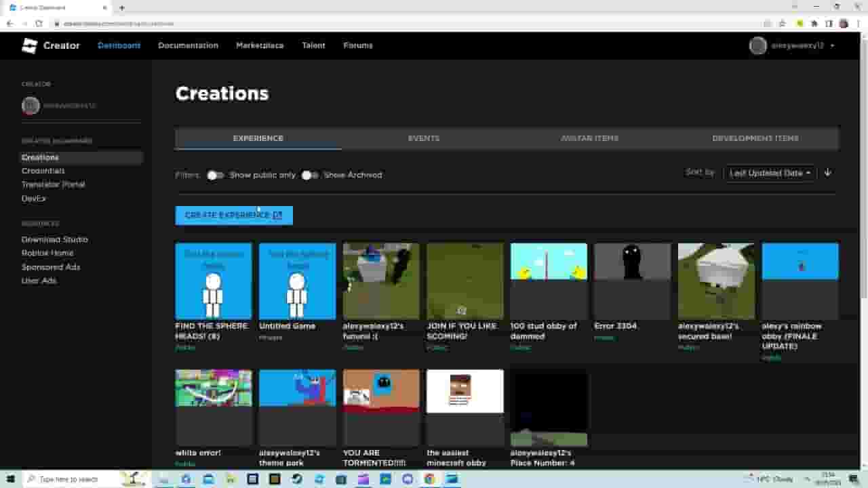Viewport: 868px width, 488px height.
Task: Switch to the Events tab
Action: (424, 138)
